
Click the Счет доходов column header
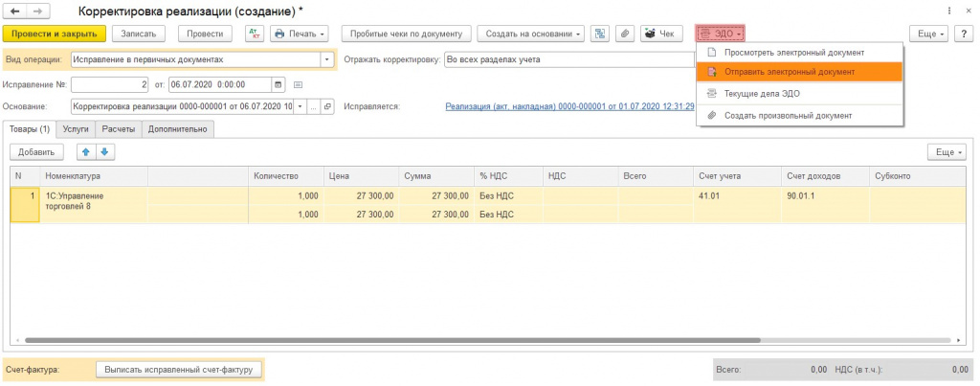click(x=824, y=176)
